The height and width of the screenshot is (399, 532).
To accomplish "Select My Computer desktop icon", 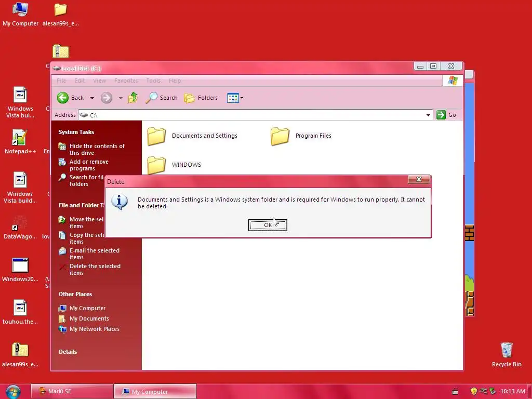I will click(x=20, y=14).
